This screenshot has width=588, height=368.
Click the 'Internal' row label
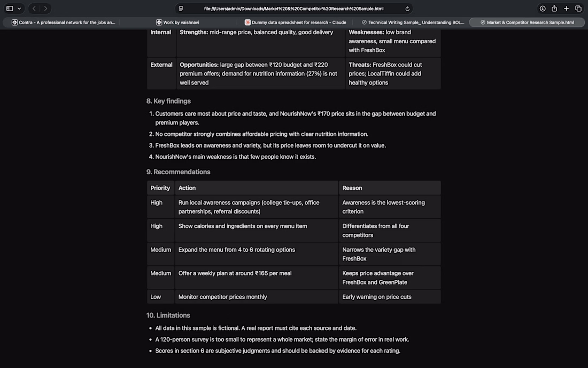click(160, 32)
